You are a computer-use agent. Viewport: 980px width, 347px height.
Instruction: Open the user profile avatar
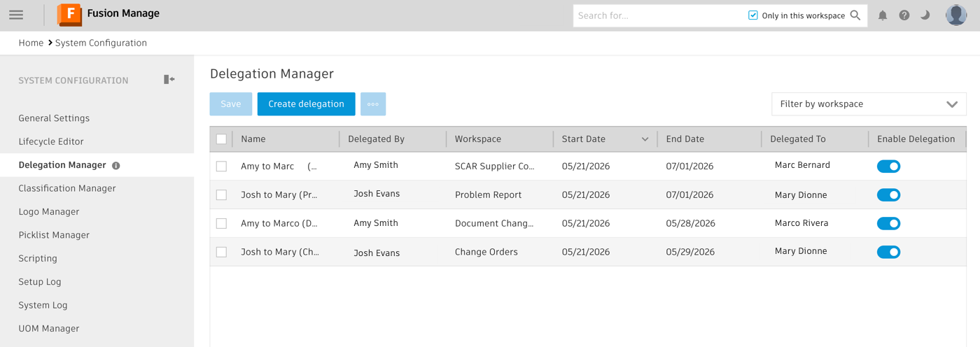pyautogui.click(x=956, y=15)
